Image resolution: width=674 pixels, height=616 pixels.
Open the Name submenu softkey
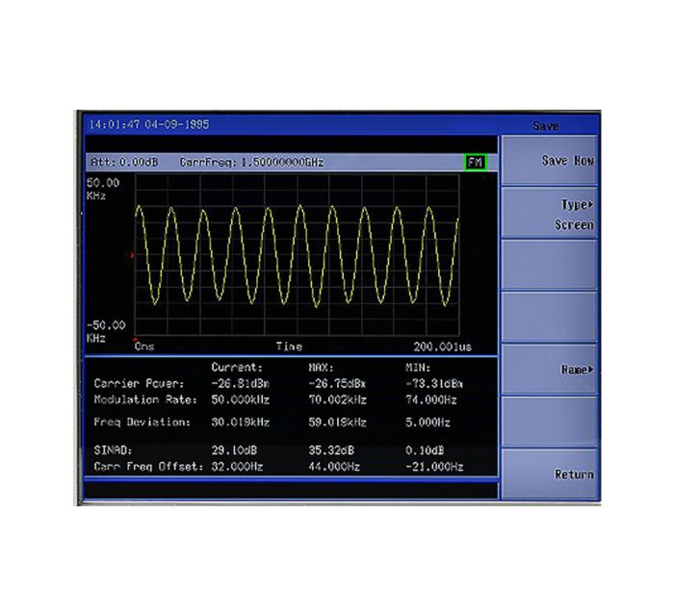550,370
